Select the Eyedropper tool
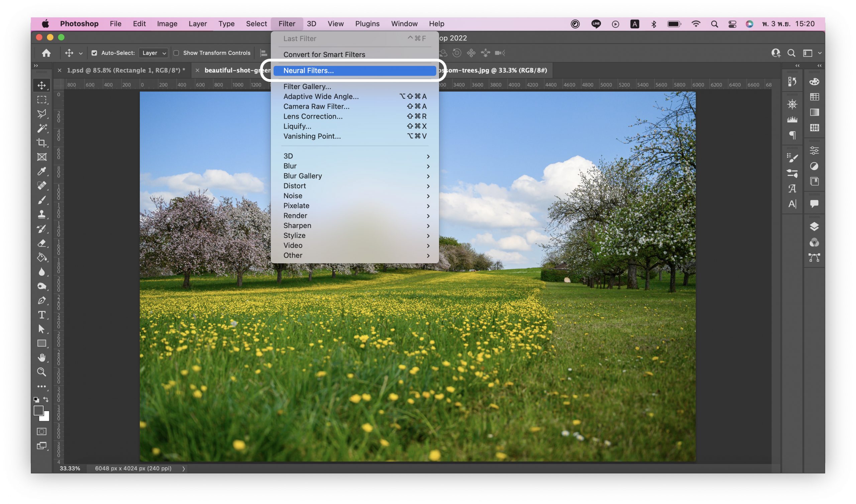The width and height of the screenshot is (856, 504). pos(42,171)
